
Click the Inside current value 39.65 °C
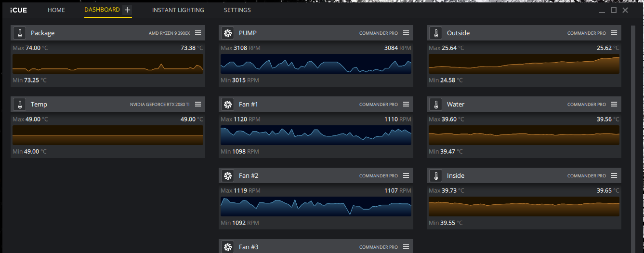coord(608,191)
